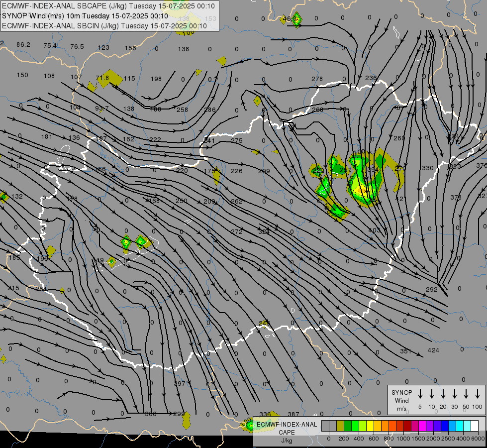Viewport: 487px width, 448px height.
Task: Click the map value '351'
Action: tap(405, 351)
